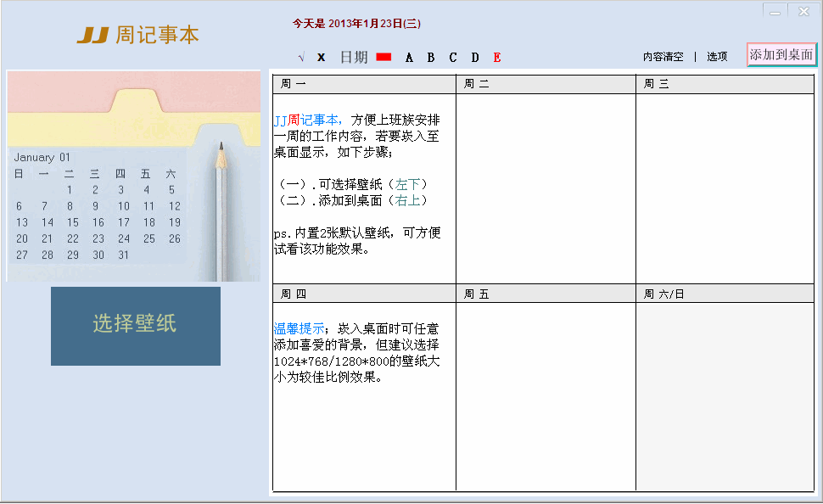Select font style D in the toolbar
This screenshot has width=823, height=504.
click(x=475, y=58)
